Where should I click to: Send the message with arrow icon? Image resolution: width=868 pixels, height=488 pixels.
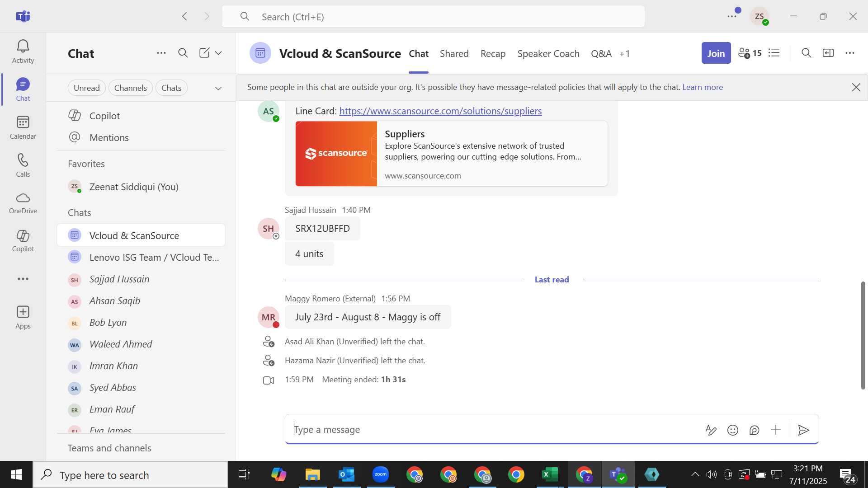[x=803, y=430]
